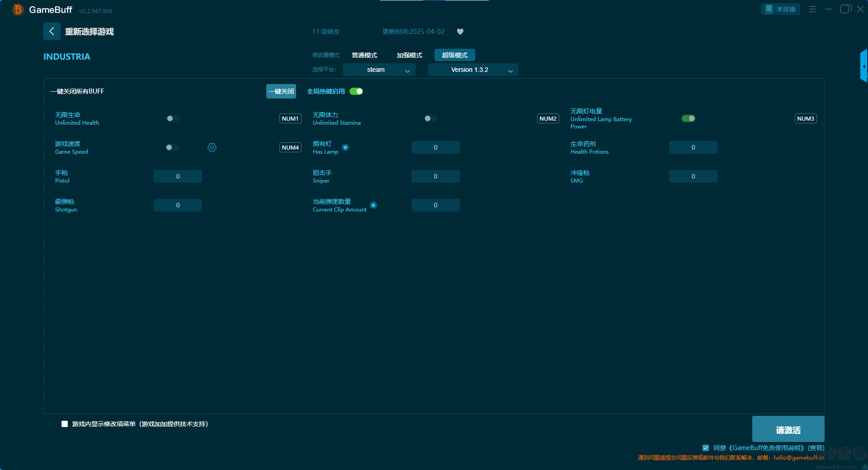The image size is (868, 470).
Task: Click the heart favorite icon
Action: point(460,32)
